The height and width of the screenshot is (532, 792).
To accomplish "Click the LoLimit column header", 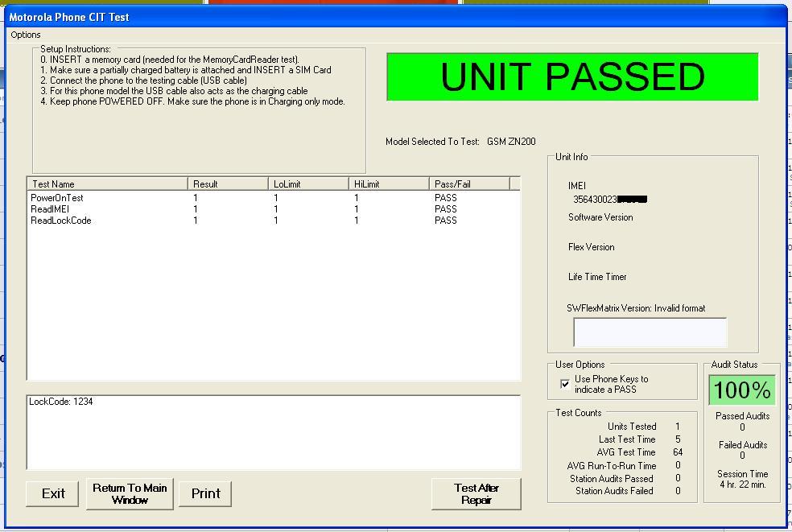I will pyautogui.click(x=308, y=184).
